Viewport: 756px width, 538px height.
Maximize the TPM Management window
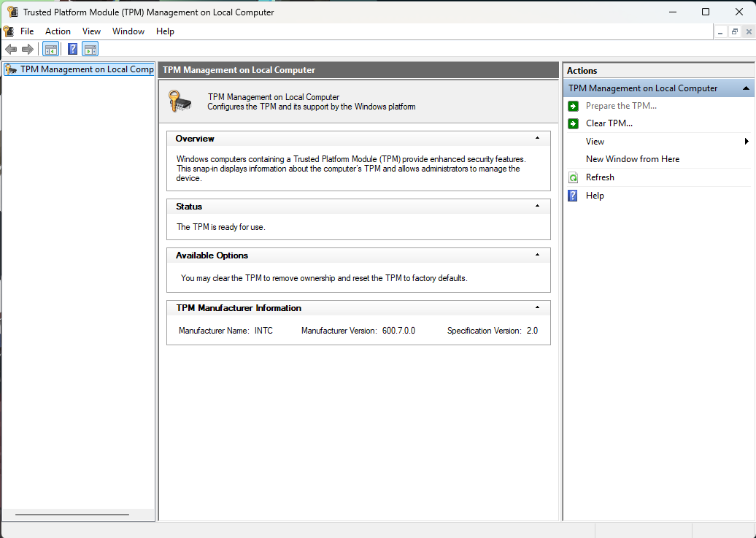[x=706, y=12]
